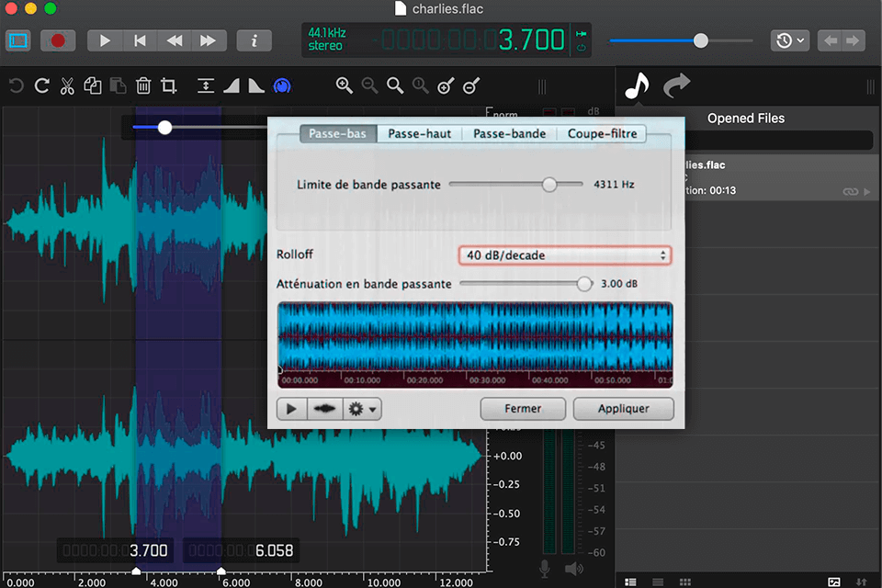This screenshot has height=588, width=882.
Task: Click the Fade In icon
Action: (231, 85)
